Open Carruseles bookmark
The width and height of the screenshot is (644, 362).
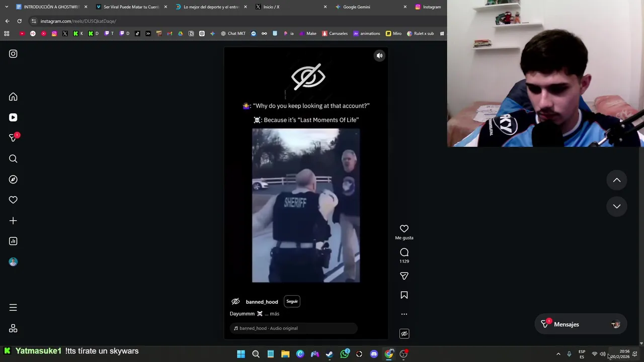pyautogui.click(x=335, y=34)
